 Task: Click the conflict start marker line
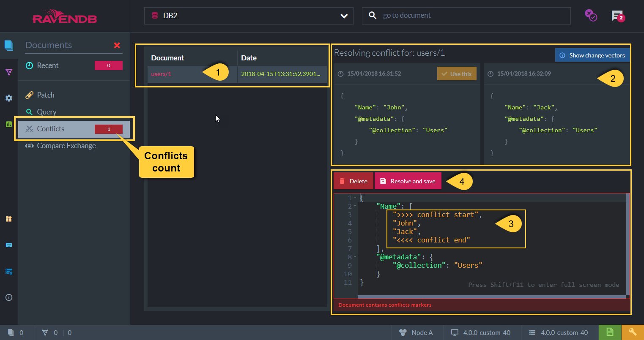[437, 215]
